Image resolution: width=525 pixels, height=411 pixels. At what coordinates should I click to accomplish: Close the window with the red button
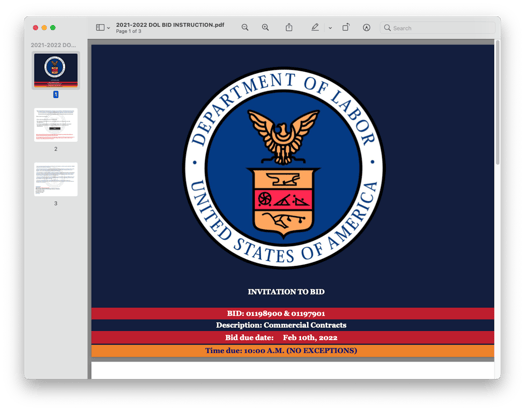click(35, 27)
